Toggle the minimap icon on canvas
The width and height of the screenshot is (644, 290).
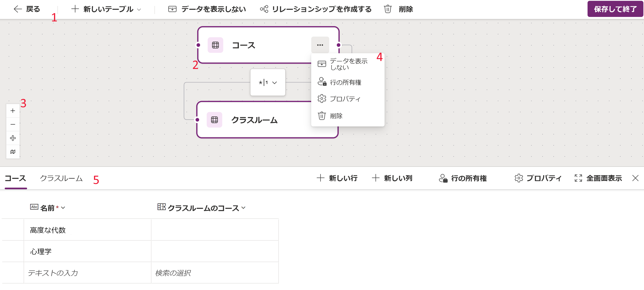[13, 152]
